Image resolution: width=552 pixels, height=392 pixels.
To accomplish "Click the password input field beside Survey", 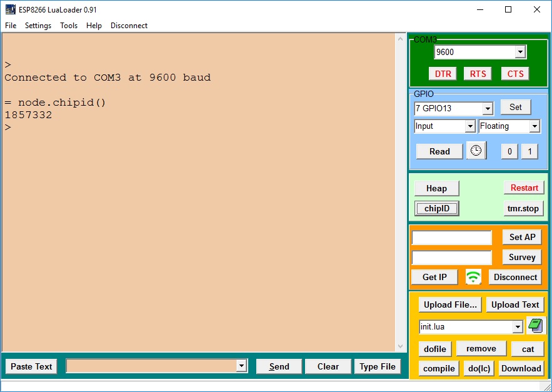I will 452,258.
